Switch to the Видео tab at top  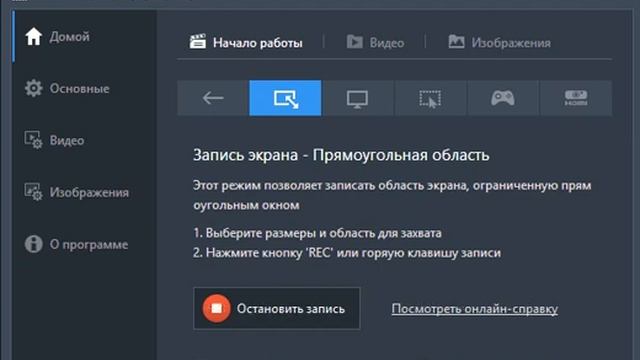(x=376, y=42)
